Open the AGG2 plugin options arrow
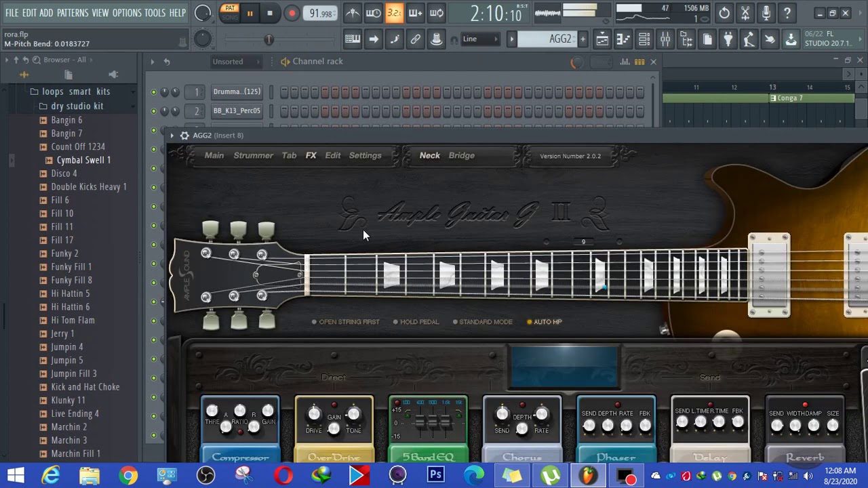The width and height of the screenshot is (868, 488). point(172,136)
